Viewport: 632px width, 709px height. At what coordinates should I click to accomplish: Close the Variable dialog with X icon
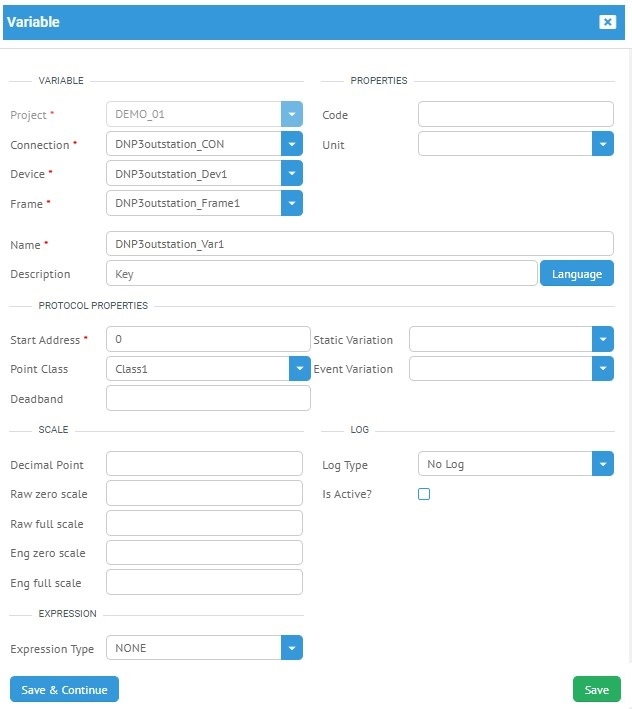pos(607,22)
